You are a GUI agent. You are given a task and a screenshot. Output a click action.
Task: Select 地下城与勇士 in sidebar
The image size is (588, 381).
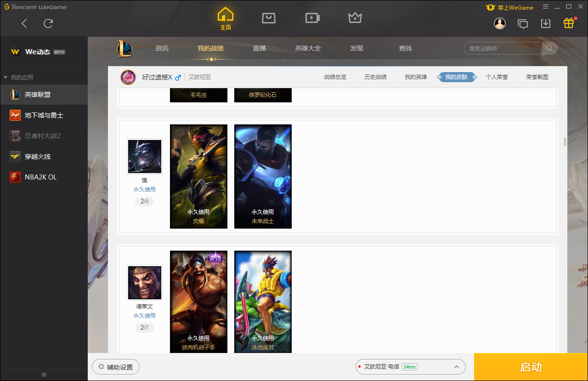pos(44,115)
